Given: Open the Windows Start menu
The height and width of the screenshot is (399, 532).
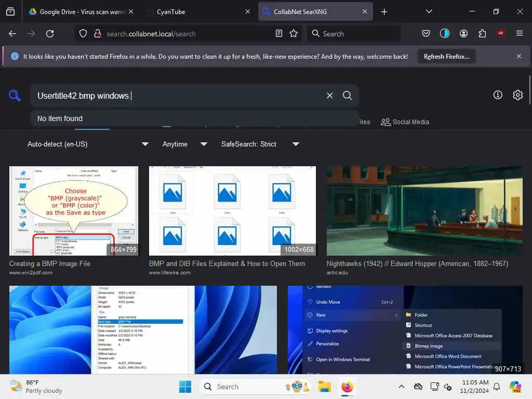Looking at the screenshot, I should pos(185,387).
